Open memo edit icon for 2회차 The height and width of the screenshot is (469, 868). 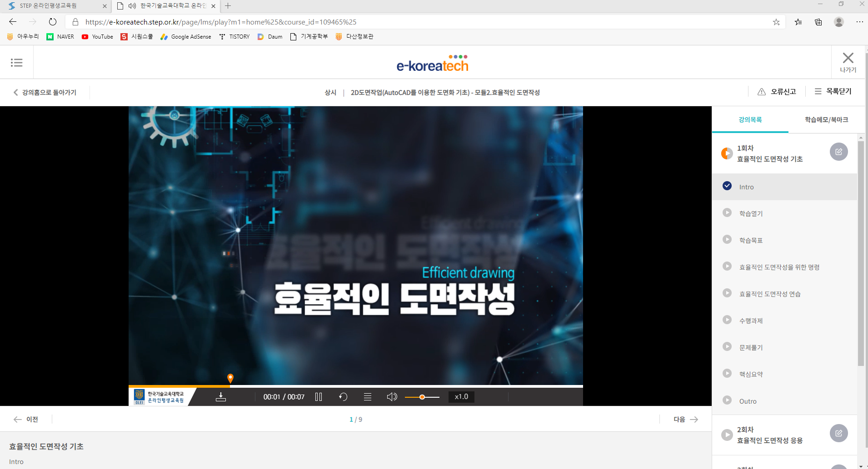click(839, 433)
